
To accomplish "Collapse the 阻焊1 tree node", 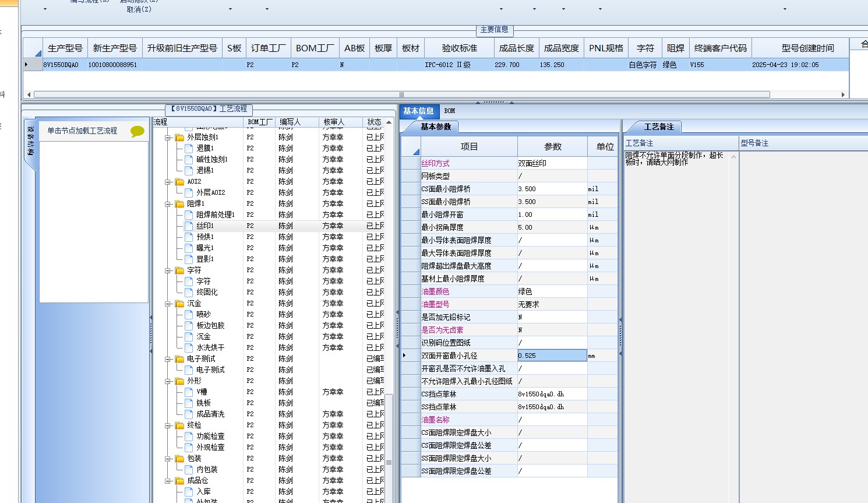I will [168, 204].
